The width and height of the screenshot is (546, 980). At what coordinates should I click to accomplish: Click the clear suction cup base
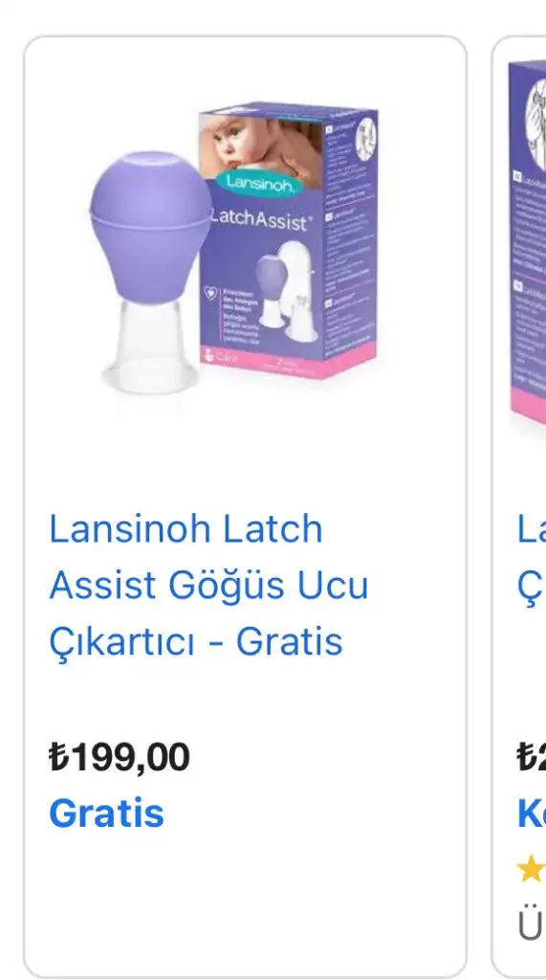(150, 348)
